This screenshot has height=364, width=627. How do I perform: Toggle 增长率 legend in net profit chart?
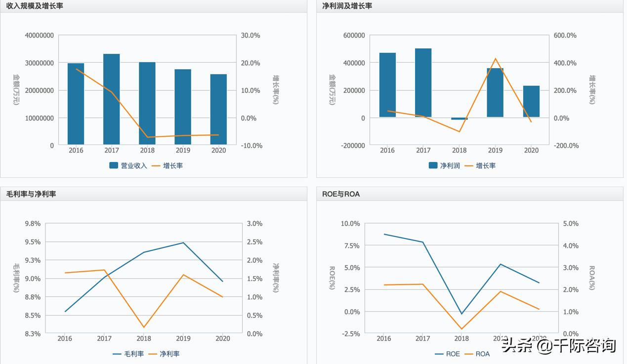click(x=480, y=165)
